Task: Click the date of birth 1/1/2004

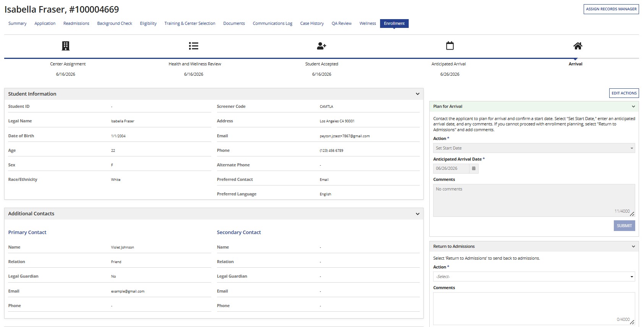Action: (x=118, y=136)
